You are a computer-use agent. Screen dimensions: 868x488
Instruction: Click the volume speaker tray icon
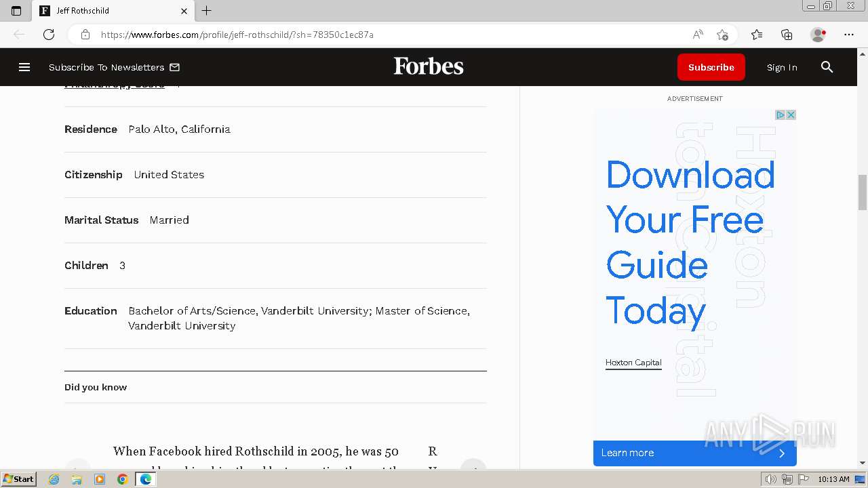771,479
